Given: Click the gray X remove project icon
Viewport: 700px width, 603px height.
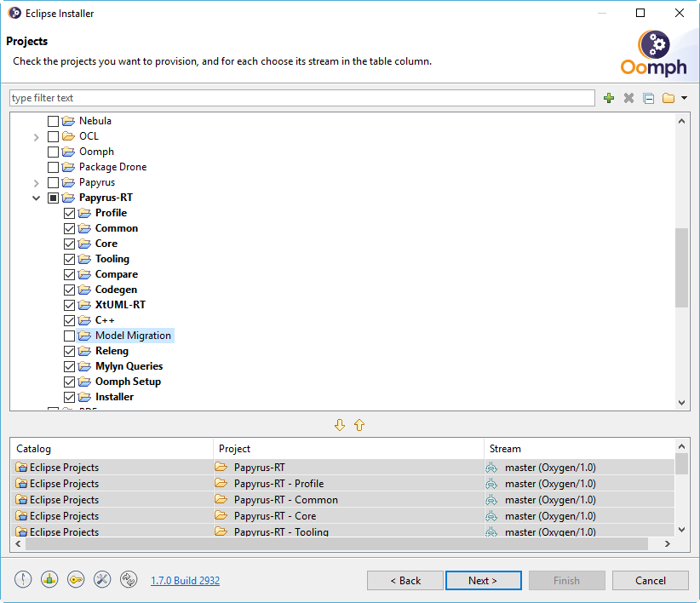Looking at the screenshot, I should 628,98.
